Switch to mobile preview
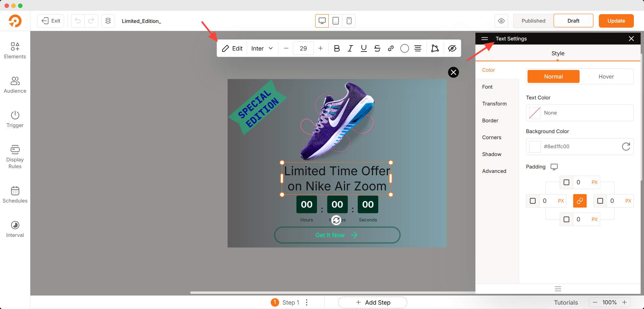The width and height of the screenshot is (644, 309). point(349,21)
